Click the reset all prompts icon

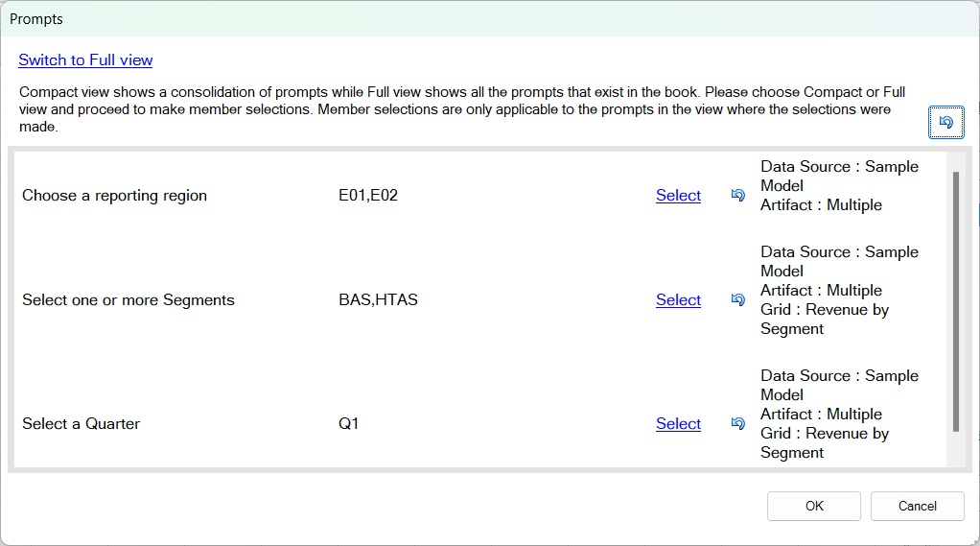coord(946,122)
